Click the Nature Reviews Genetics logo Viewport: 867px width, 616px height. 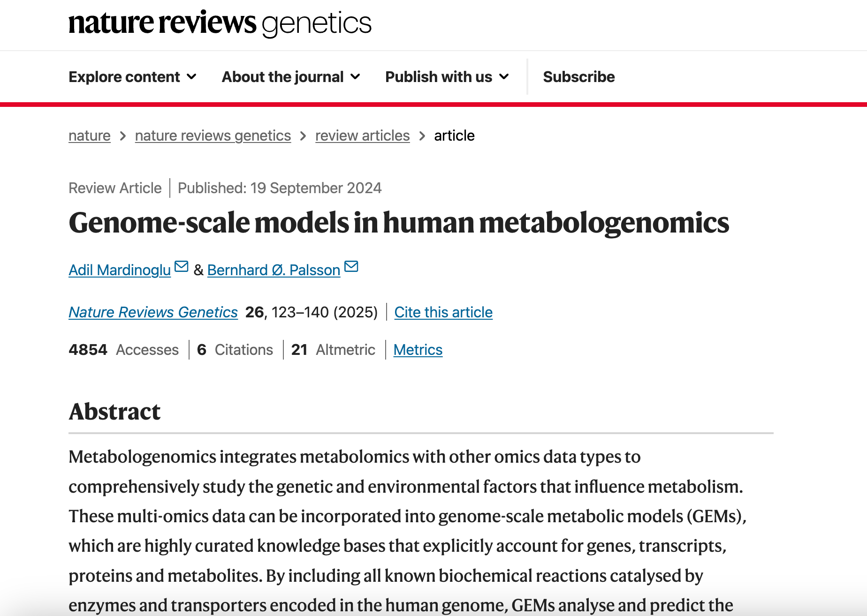click(220, 23)
